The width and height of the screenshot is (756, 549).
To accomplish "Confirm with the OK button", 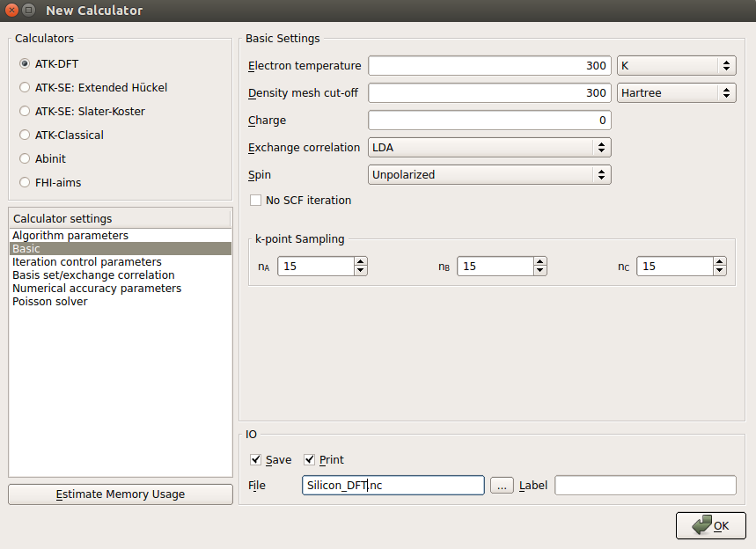I will (x=711, y=525).
